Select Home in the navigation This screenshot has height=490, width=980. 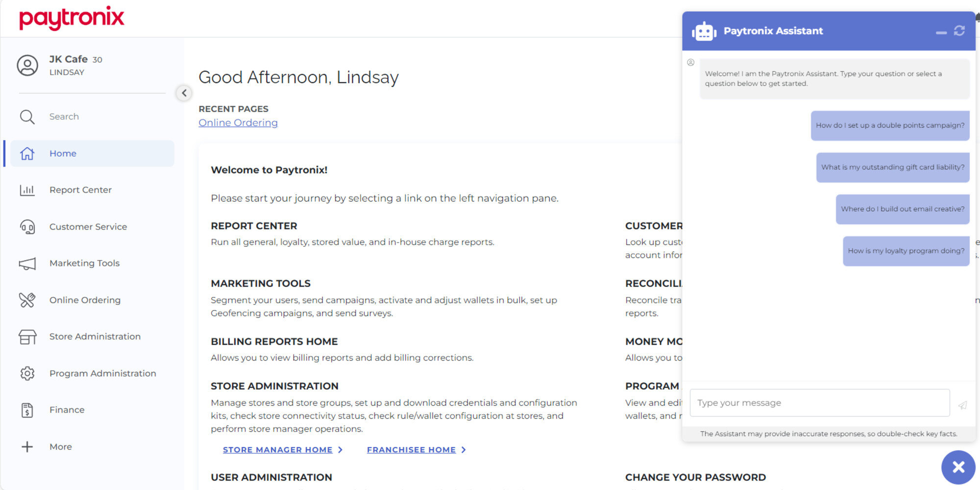(92, 153)
